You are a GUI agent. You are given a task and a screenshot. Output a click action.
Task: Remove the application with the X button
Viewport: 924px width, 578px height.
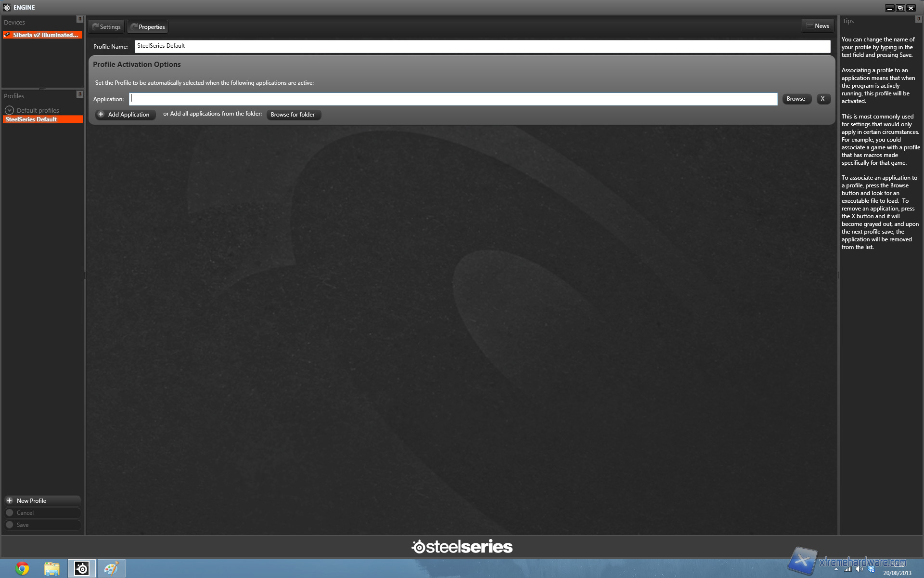coord(823,99)
